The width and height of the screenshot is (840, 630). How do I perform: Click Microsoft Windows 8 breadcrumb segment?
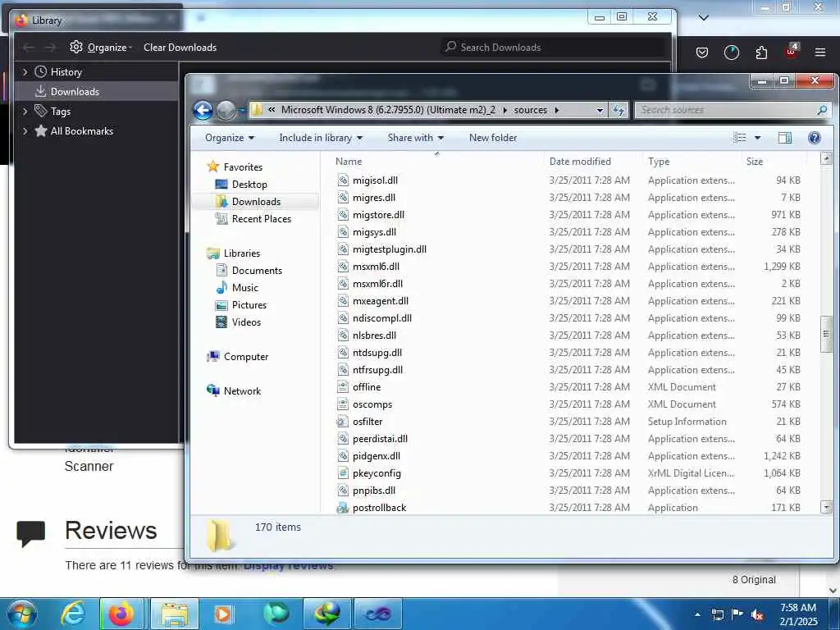[388, 111]
